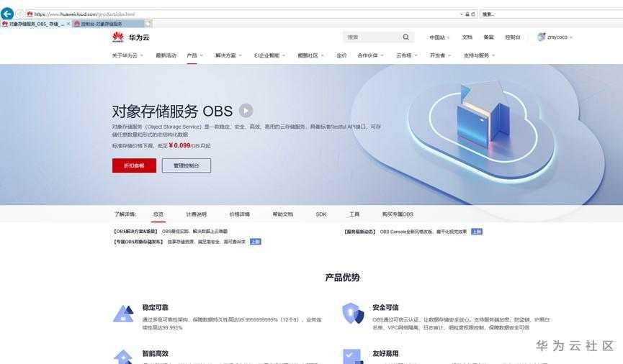623x364 pixels.
Task: Close the 对象存储服务_OBS browser tab
Action: click(x=68, y=24)
